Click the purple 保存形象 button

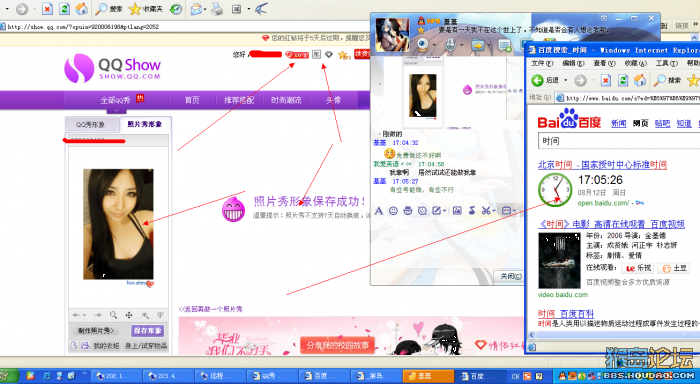click(x=147, y=331)
